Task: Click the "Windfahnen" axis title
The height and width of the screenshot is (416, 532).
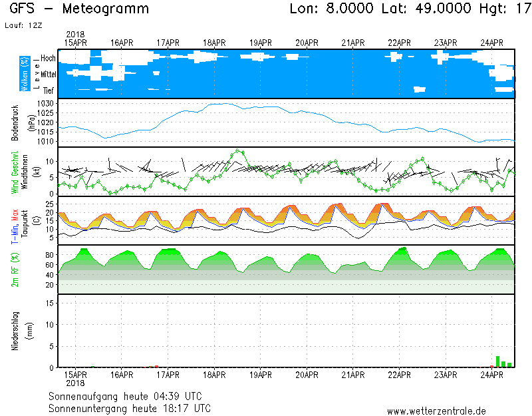Action: pos(25,172)
